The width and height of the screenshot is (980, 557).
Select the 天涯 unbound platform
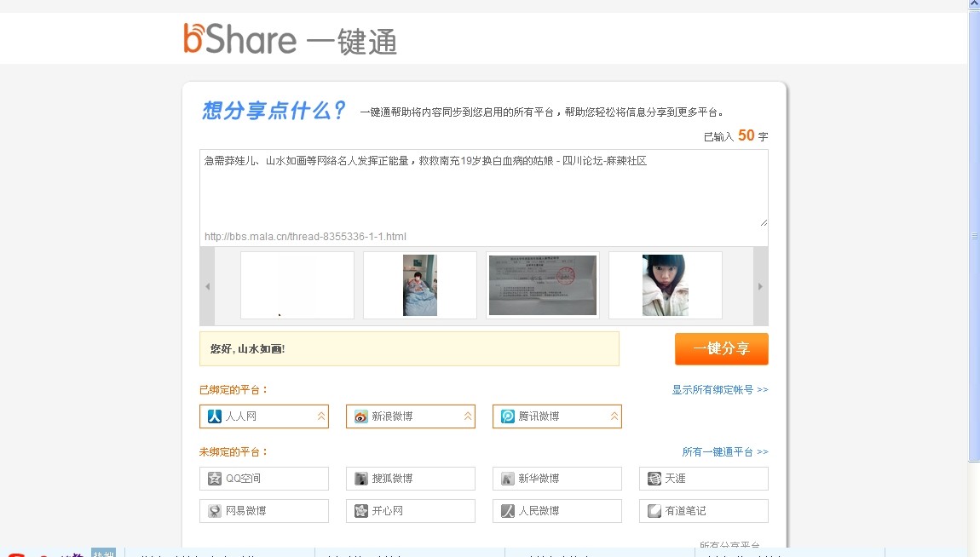(x=704, y=479)
